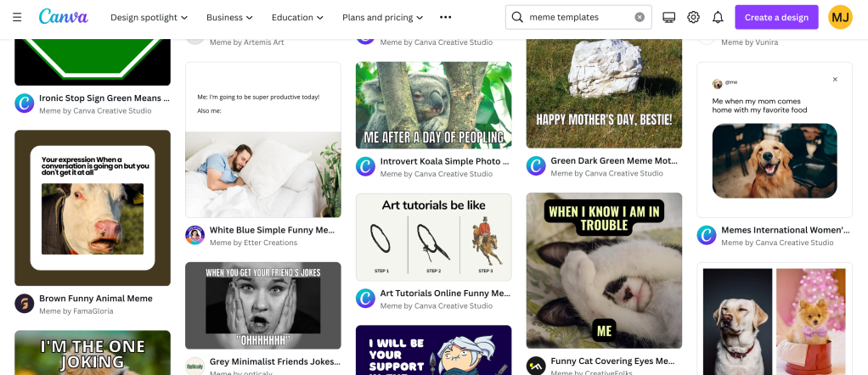Open the settings gear icon
Viewport: 868px width, 375px height.
(x=693, y=17)
